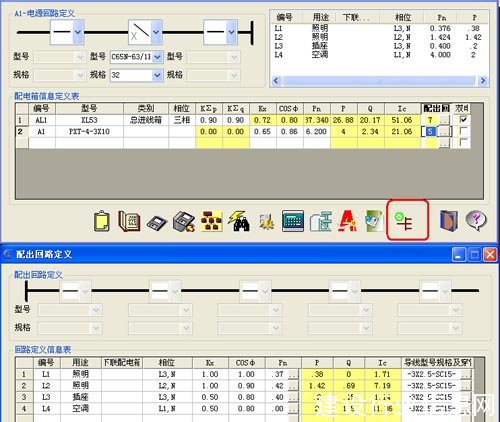This screenshot has height=422, width=500.
Task: Click the red-outlined circuit branch icon
Action: 407,220
